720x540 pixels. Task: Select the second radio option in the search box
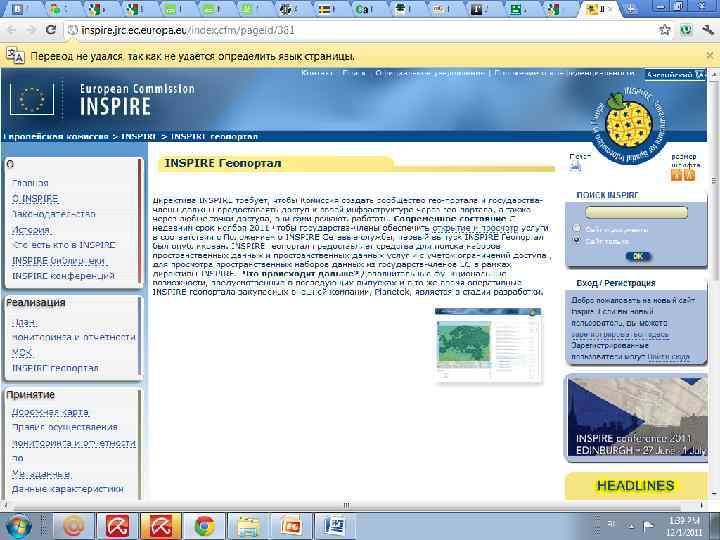pos(577,240)
